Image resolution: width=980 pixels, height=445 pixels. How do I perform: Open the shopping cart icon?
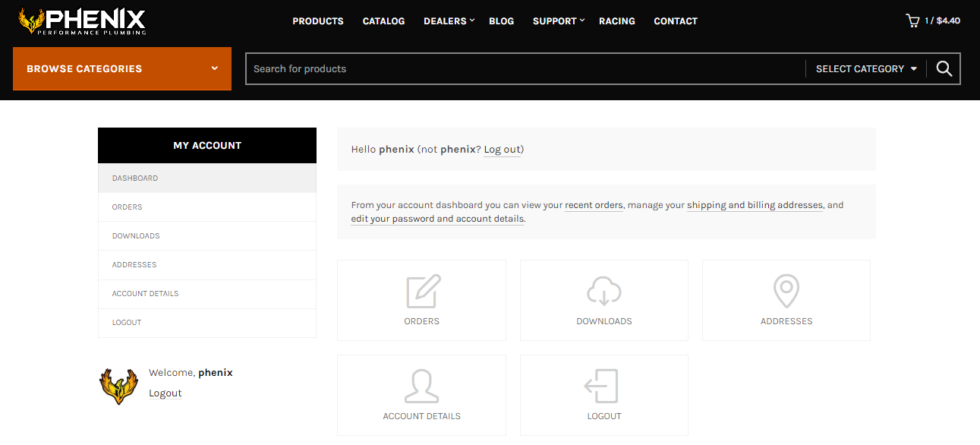912,21
